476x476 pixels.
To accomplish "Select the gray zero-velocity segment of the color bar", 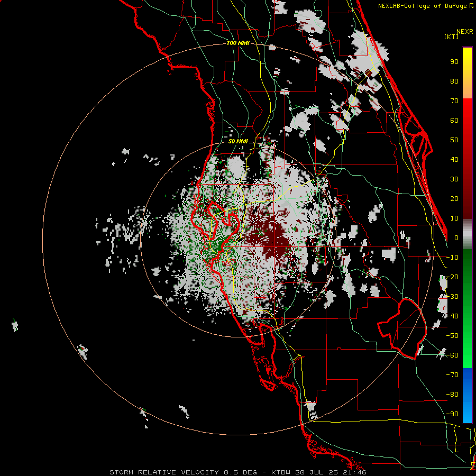I will [x=467, y=234].
